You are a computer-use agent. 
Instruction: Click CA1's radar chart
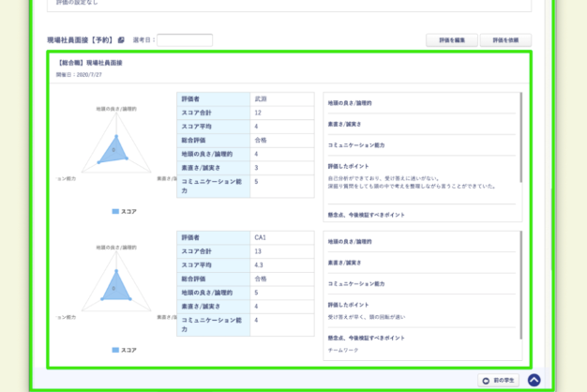[x=114, y=288]
